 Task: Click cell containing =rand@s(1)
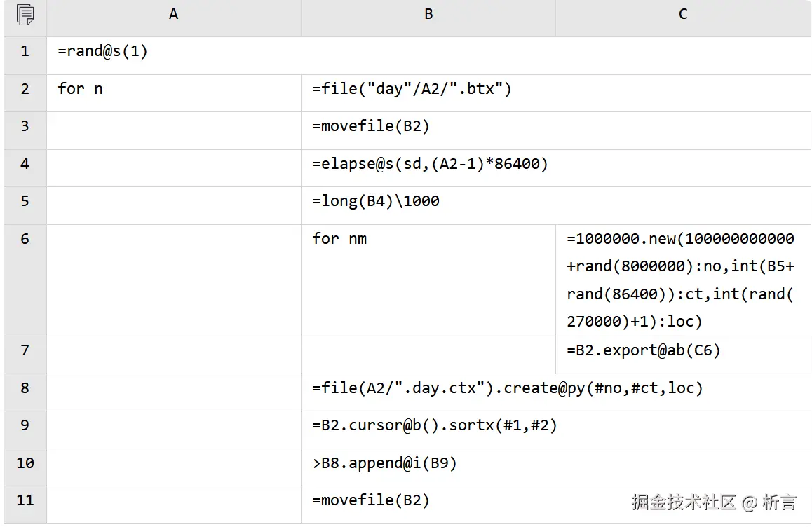103,52
